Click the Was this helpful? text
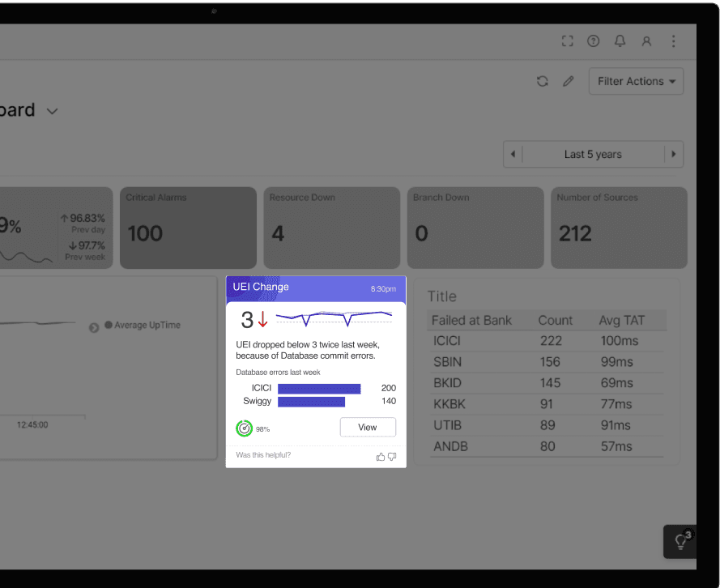The image size is (720, 588). coord(263,455)
